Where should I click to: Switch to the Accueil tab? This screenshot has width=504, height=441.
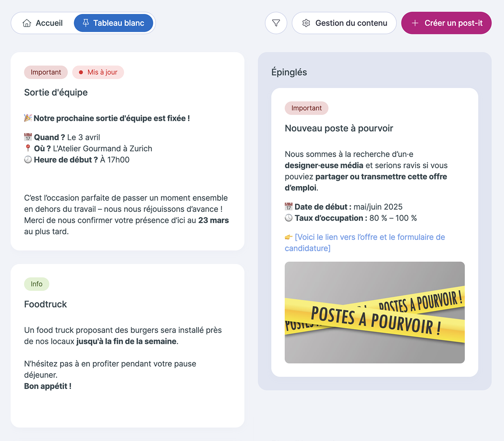click(x=43, y=23)
